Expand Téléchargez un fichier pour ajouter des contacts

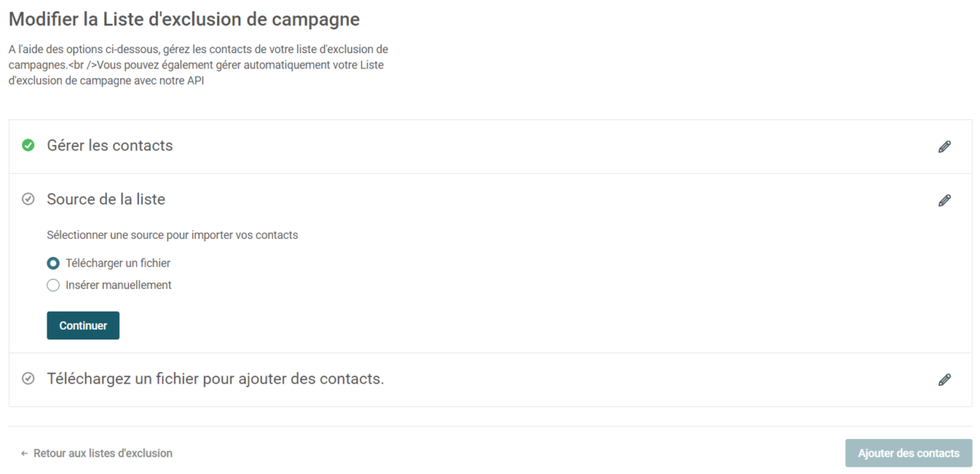click(490, 379)
